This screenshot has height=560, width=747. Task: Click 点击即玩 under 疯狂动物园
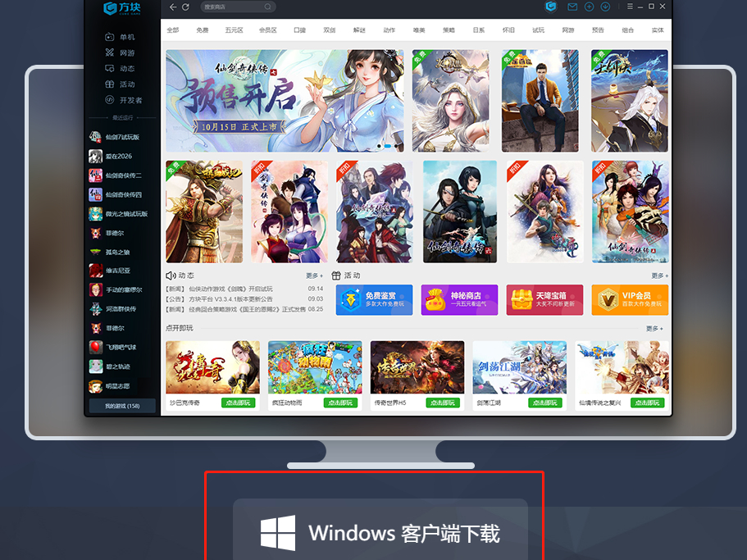(340, 403)
